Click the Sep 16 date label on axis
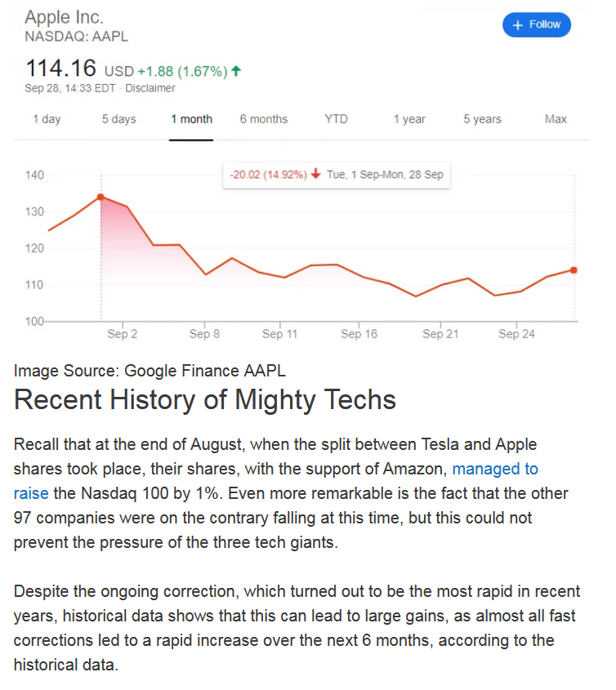Viewport: 616px width, 690px height. click(359, 334)
